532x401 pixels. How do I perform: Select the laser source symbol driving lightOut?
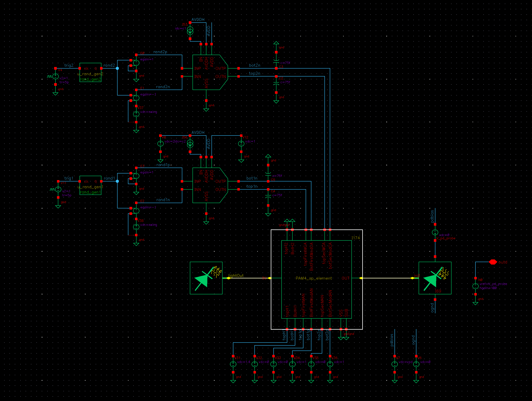point(206,278)
